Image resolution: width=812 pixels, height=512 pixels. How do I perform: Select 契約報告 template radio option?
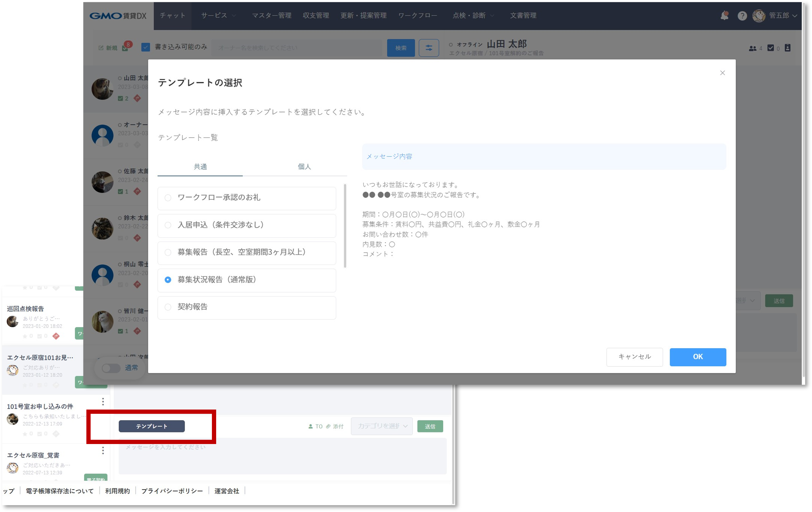(x=168, y=307)
